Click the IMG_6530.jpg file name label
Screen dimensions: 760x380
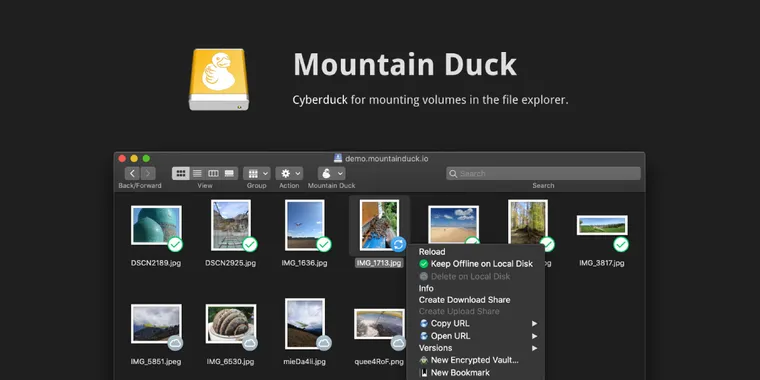pyautogui.click(x=231, y=362)
